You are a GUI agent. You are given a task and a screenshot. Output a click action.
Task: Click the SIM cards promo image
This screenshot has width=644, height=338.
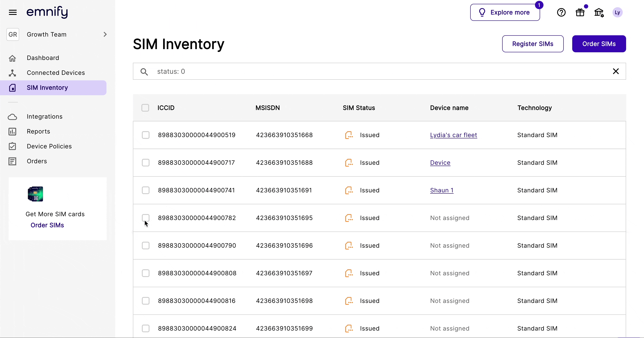35,194
